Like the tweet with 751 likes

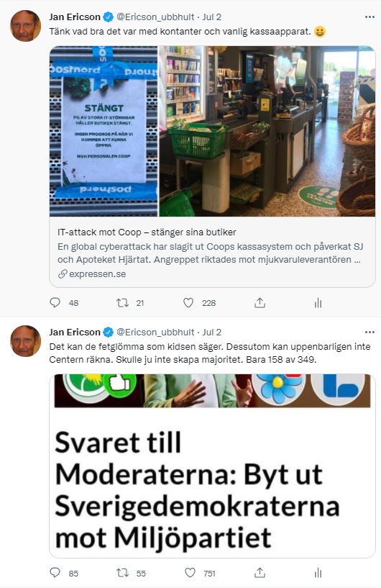[x=190, y=573]
